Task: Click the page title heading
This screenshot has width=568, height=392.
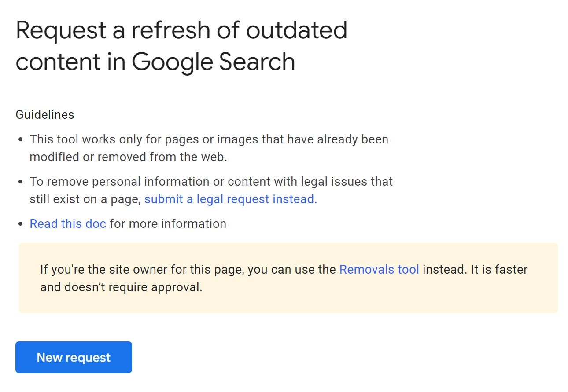Action: click(x=181, y=45)
